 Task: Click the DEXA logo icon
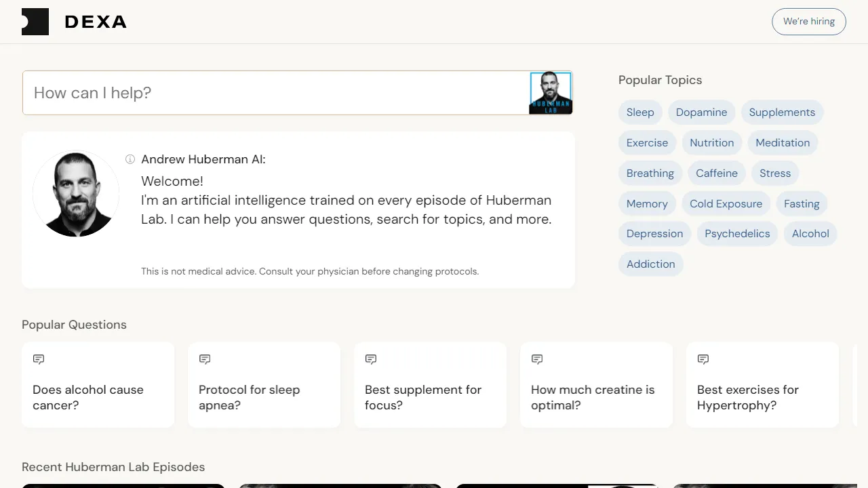pyautogui.click(x=35, y=22)
